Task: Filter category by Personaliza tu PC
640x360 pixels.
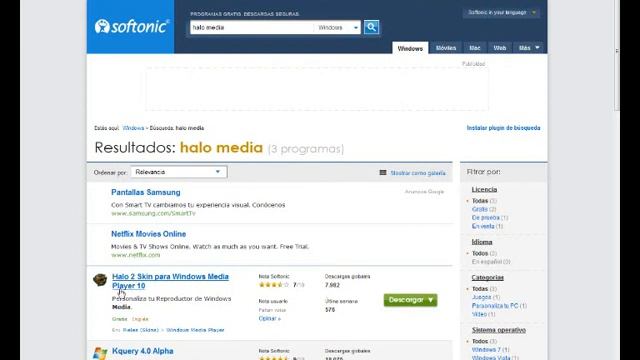Action: click(x=495, y=306)
